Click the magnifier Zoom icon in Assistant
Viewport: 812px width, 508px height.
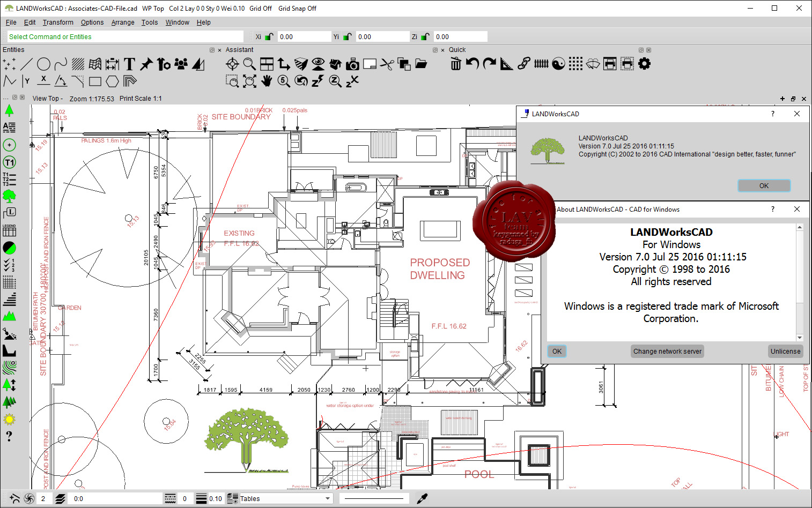pos(249,64)
